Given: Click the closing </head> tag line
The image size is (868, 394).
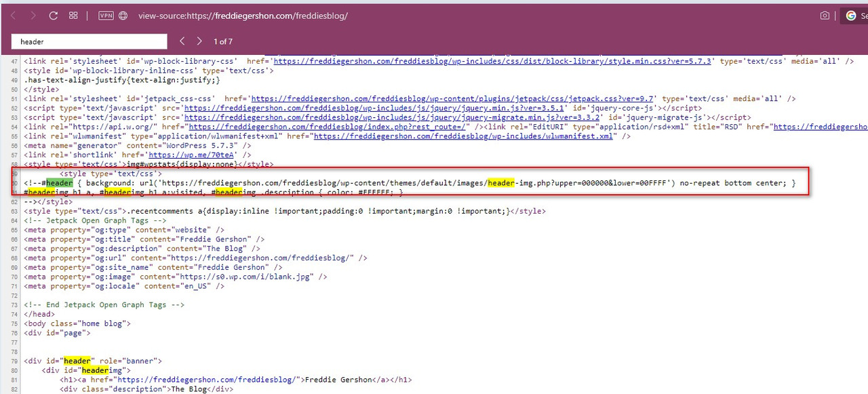Looking at the screenshot, I should pyautogui.click(x=39, y=315).
